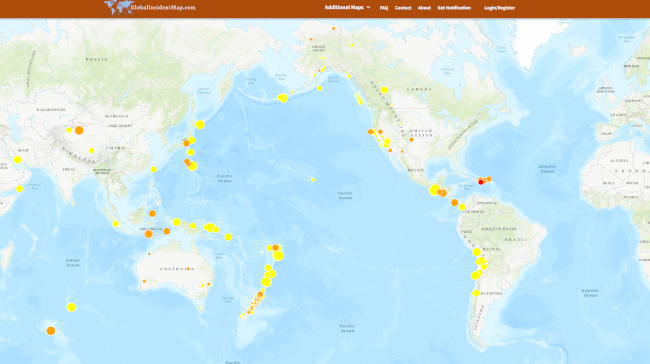The image size is (650, 364).
Task: Click the yellow marker near Iran
Action: coord(17,160)
